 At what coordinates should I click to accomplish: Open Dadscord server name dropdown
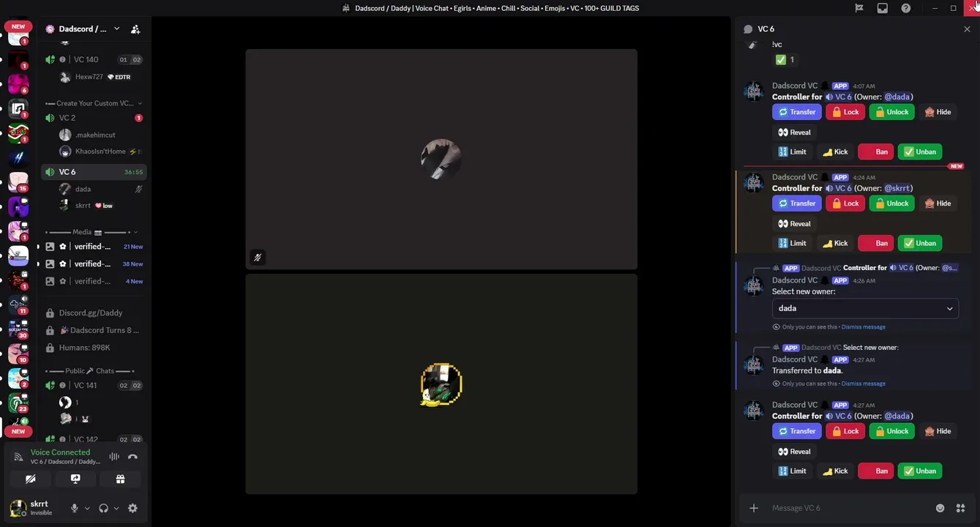pos(116,29)
